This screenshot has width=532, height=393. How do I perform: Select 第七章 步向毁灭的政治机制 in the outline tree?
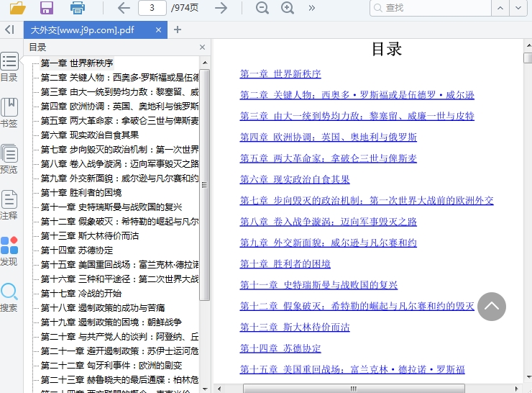pyautogui.click(x=119, y=150)
